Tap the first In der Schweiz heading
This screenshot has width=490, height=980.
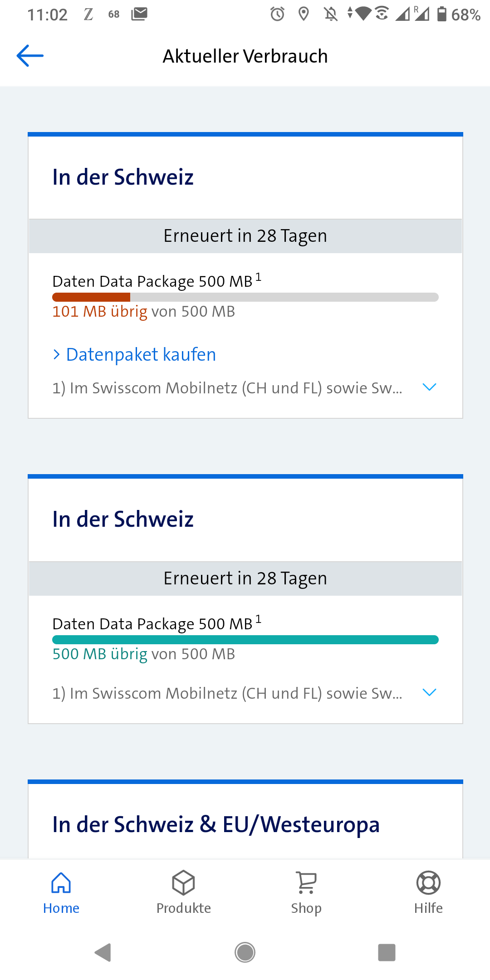[x=123, y=177]
